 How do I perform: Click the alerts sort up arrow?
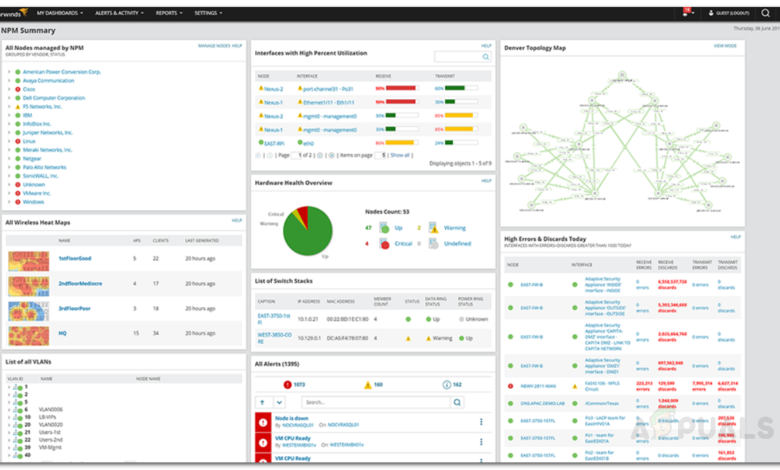click(x=263, y=402)
